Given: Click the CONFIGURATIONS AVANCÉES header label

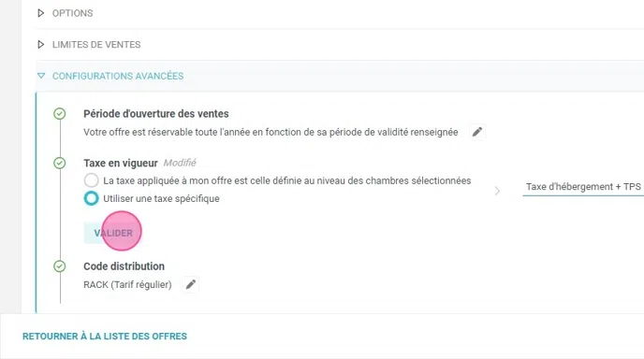Looking at the screenshot, I should pos(118,76).
